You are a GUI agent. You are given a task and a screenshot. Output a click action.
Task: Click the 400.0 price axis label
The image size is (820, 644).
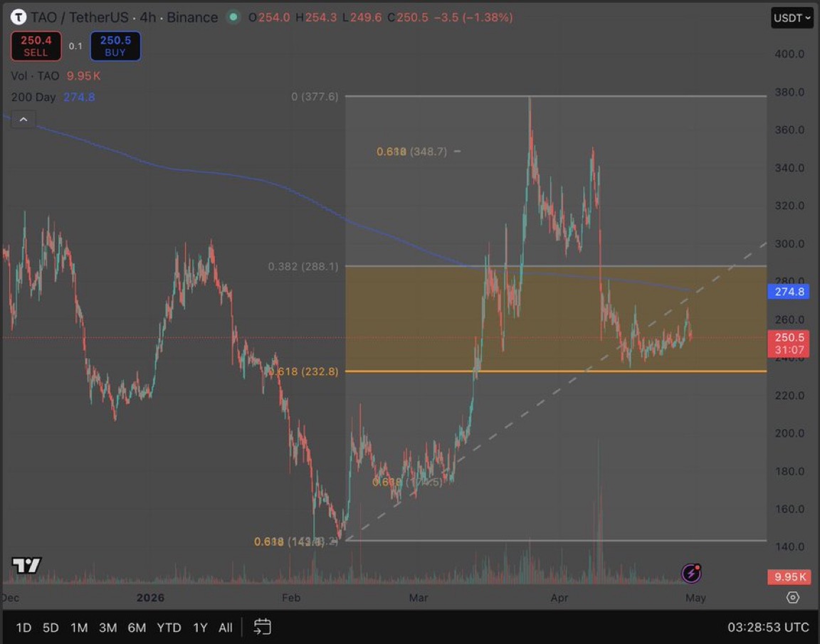[789, 54]
